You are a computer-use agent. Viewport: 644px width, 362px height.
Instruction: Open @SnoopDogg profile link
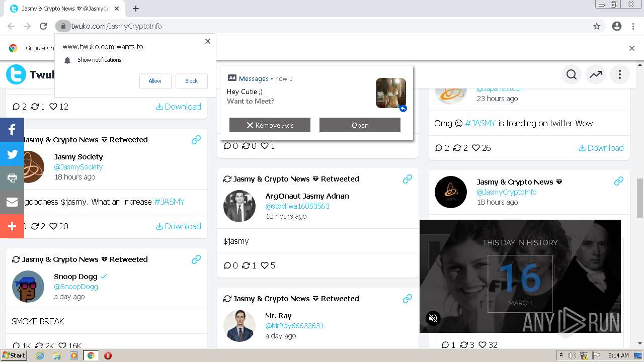(x=76, y=287)
